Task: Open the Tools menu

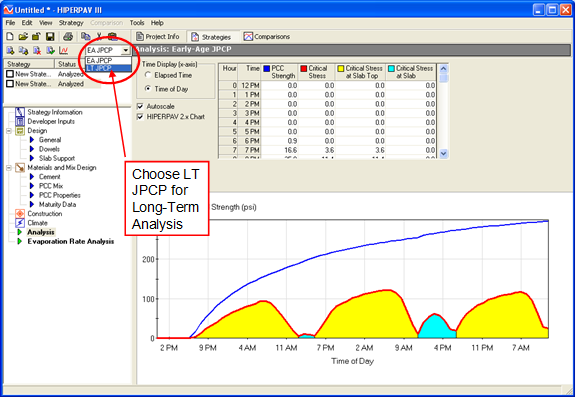Action: pos(137,23)
